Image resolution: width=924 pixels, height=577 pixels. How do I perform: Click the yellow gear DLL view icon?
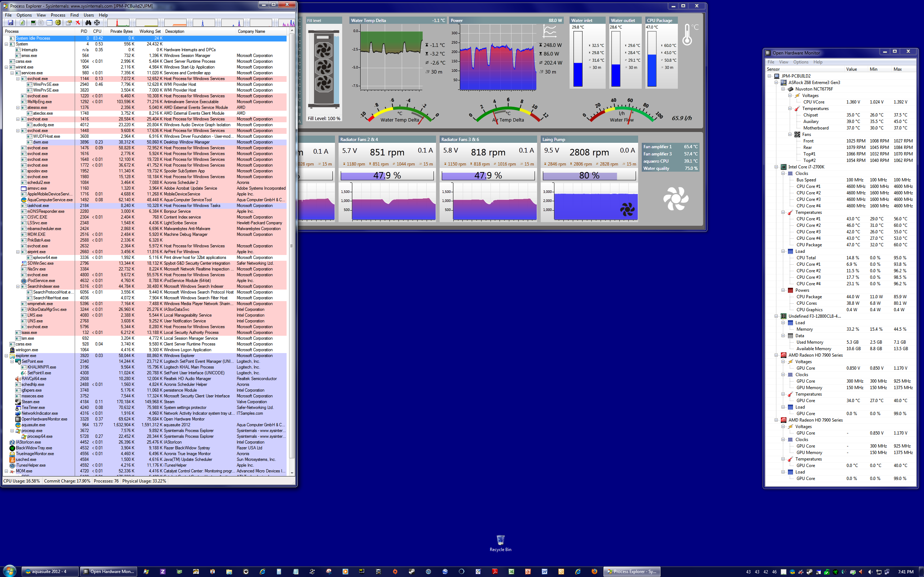coord(58,23)
